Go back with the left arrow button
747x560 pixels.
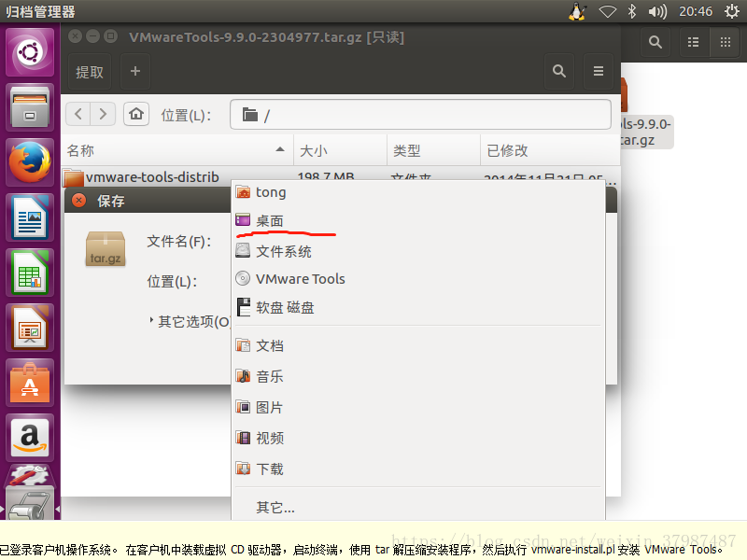[78, 114]
